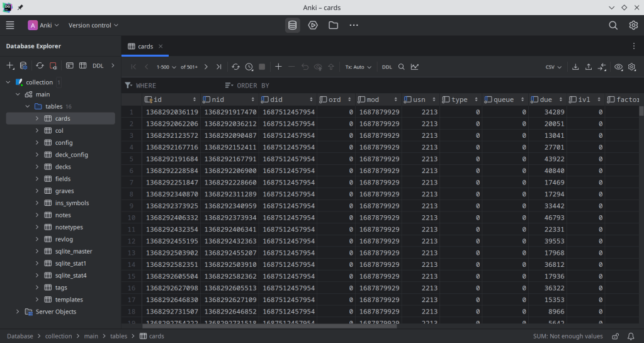Click the DDL button in grid toolbar
Screen dimensions: 644x343
click(387, 67)
